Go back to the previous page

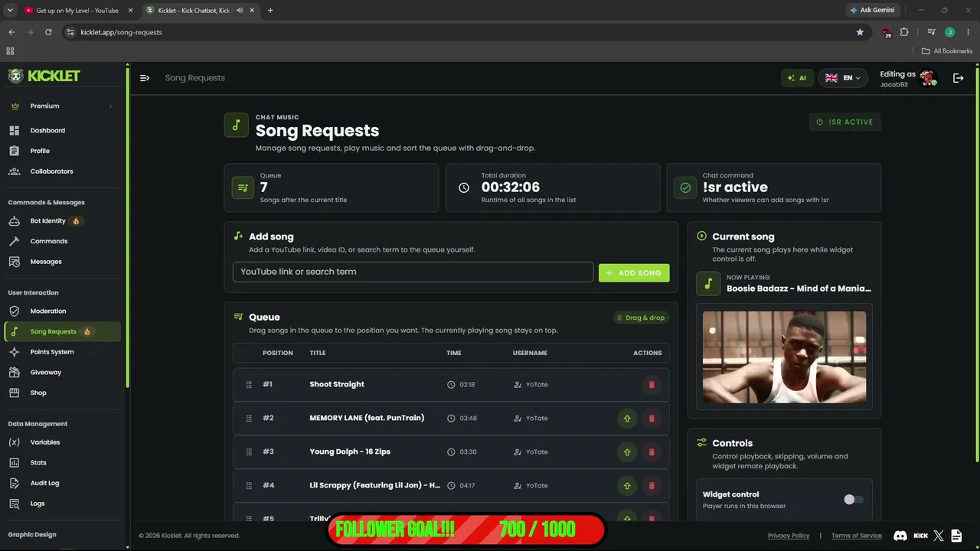point(11,32)
